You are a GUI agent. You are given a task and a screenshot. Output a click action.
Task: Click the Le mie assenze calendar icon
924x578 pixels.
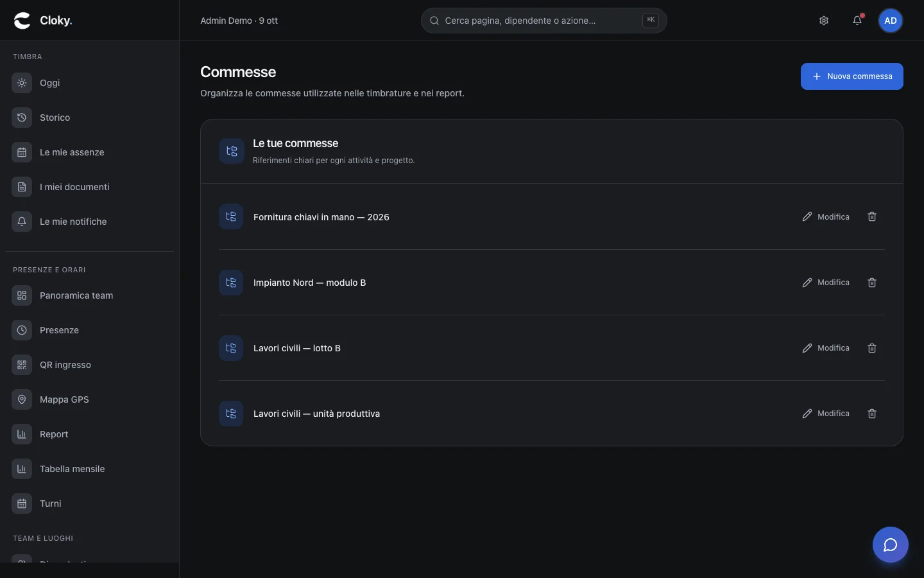click(x=22, y=152)
